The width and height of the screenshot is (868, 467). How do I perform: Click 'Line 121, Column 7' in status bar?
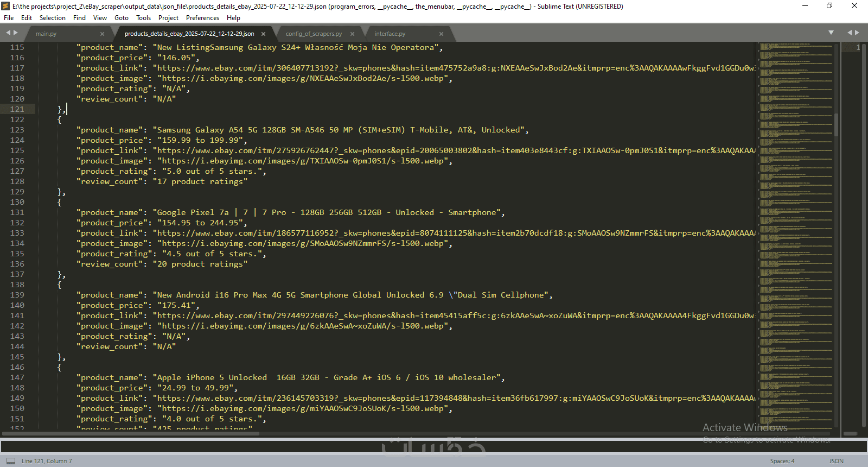[47, 461]
